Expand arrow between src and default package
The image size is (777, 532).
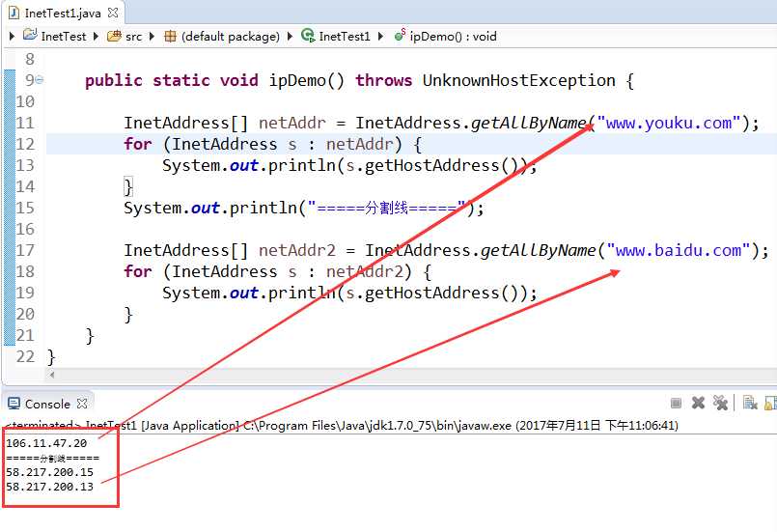(153, 36)
